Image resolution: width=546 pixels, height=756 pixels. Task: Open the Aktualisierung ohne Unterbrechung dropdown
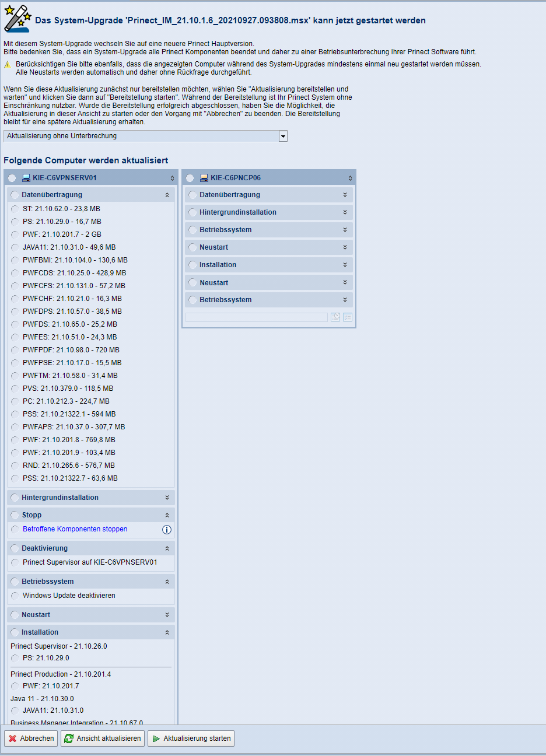(x=283, y=136)
